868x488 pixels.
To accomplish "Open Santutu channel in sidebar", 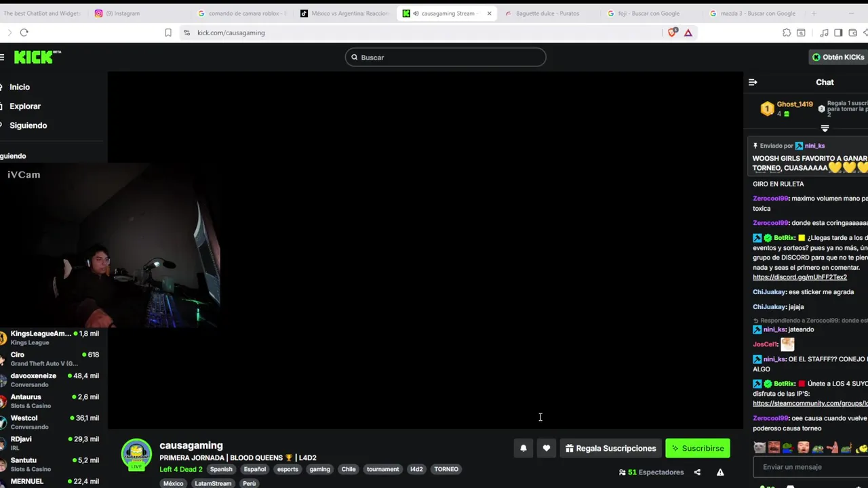I will click(52, 464).
